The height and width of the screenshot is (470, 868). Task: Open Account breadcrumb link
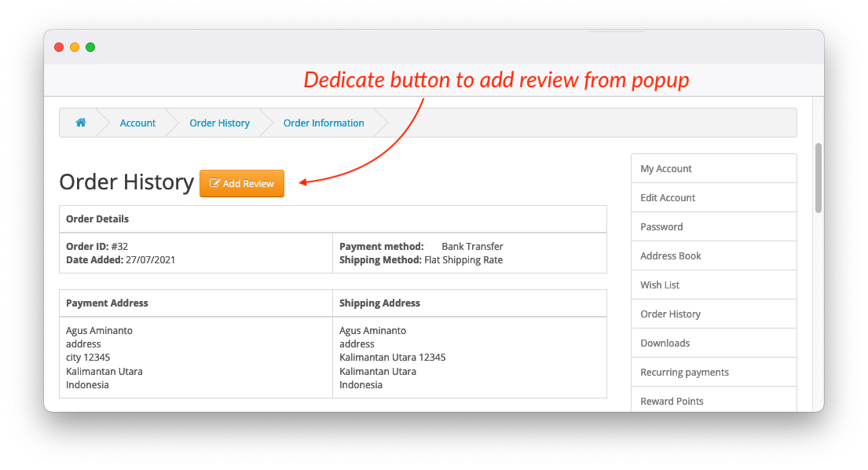pyautogui.click(x=137, y=123)
